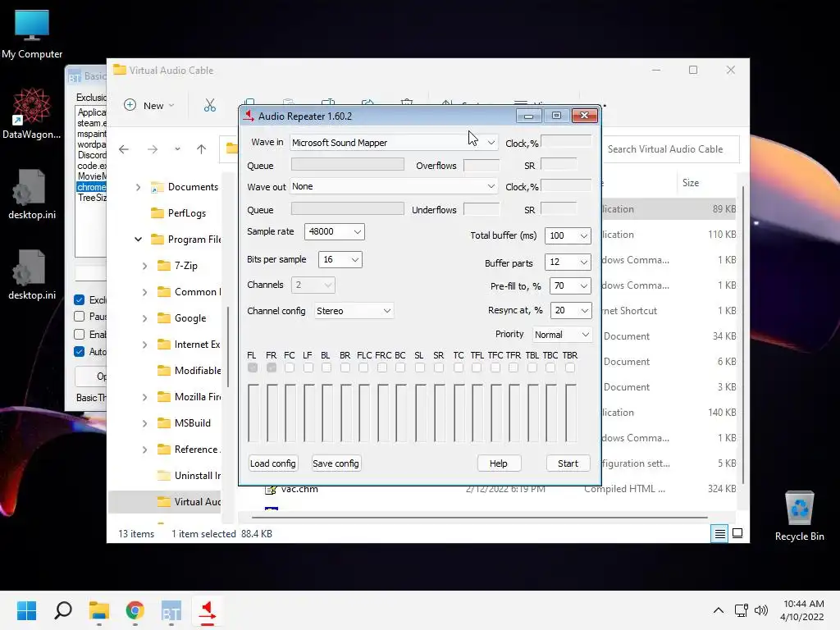Toggle the FC channel checkbox

(290, 367)
